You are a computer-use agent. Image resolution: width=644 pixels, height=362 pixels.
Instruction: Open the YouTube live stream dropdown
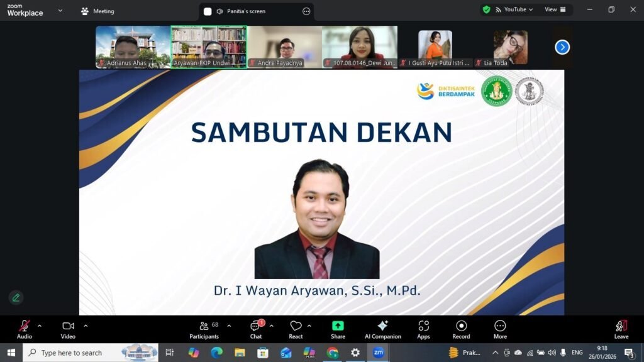point(514,9)
